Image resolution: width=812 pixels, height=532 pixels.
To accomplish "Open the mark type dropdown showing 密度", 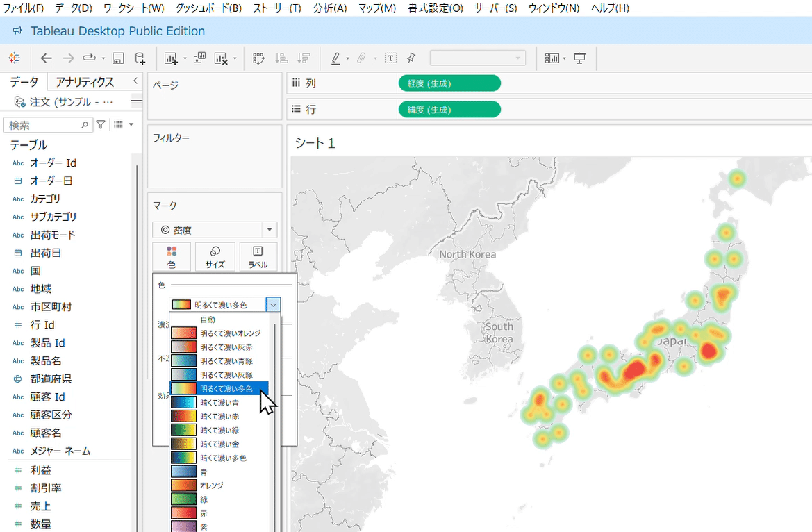I will [214, 229].
